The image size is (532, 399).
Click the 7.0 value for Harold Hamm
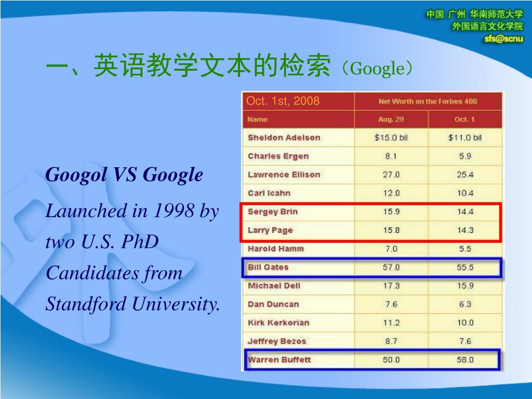391,249
